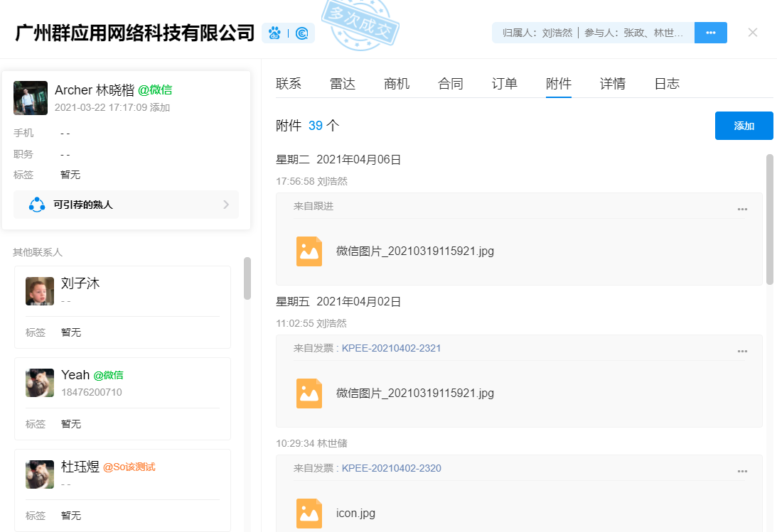This screenshot has width=777, height=532.
Task: Open the 合同 tab
Action: click(x=451, y=84)
